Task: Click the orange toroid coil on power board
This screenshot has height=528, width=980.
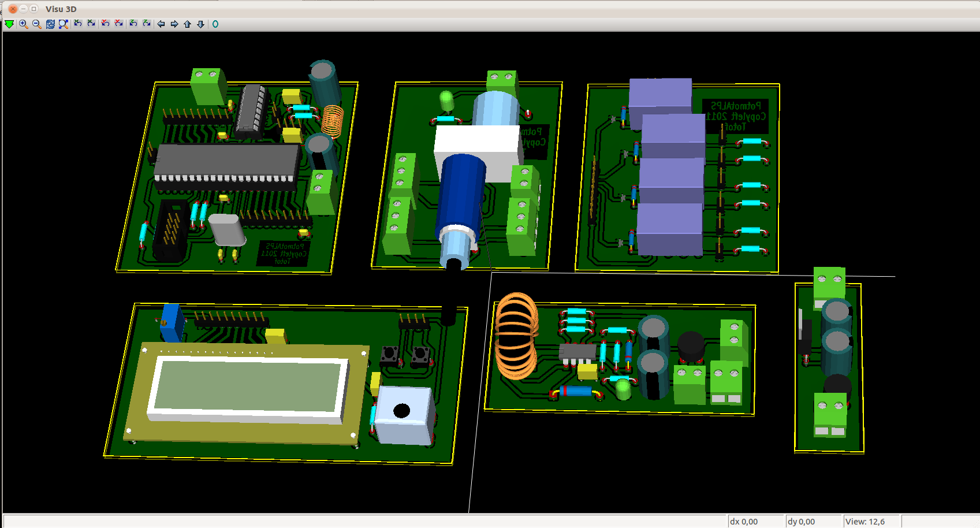Action: point(517,335)
